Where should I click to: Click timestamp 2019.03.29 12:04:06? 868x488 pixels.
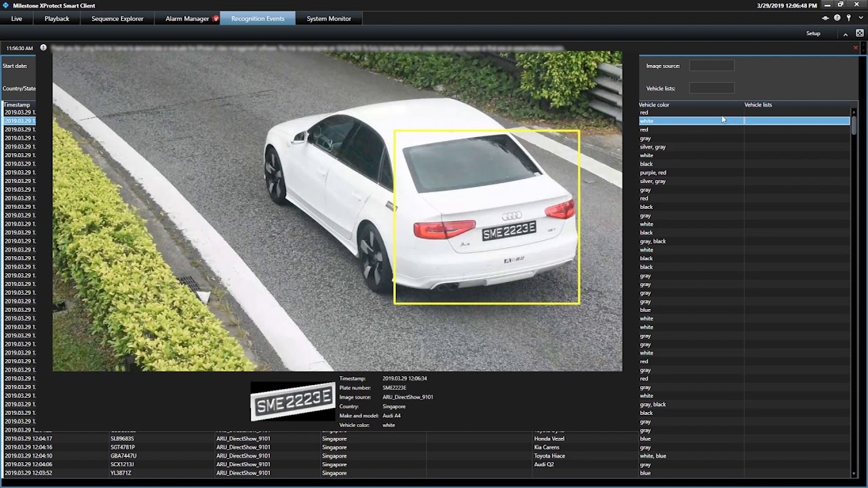tap(28, 464)
